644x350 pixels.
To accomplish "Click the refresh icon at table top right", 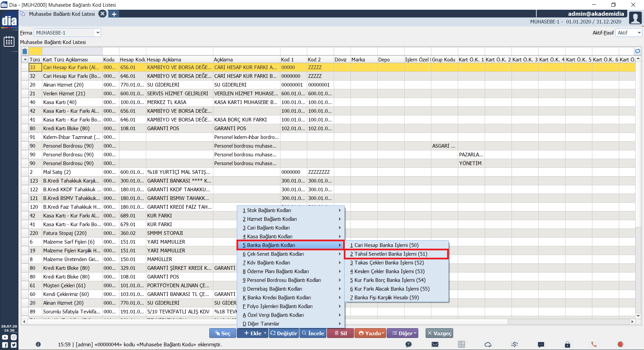I will (x=637, y=51).
